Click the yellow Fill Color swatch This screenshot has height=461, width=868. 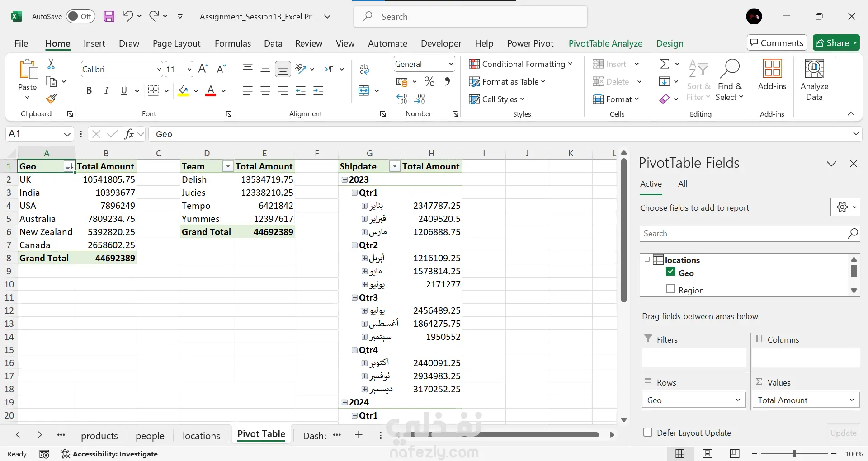(x=183, y=91)
